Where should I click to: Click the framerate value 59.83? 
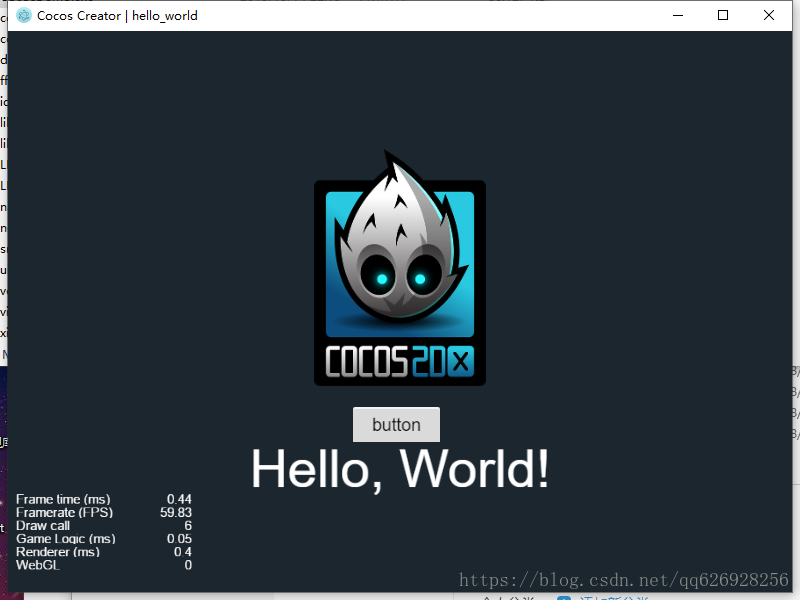176,512
